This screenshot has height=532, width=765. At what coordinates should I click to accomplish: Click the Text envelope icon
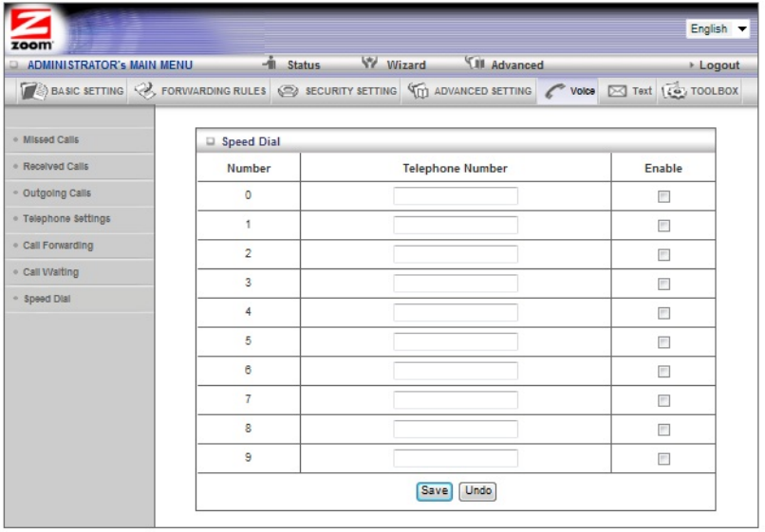click(617, 91)
